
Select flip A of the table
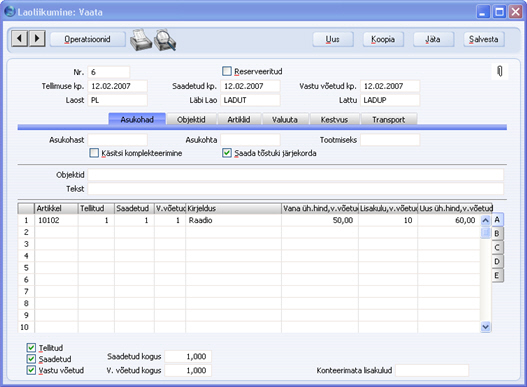point(497,220)
